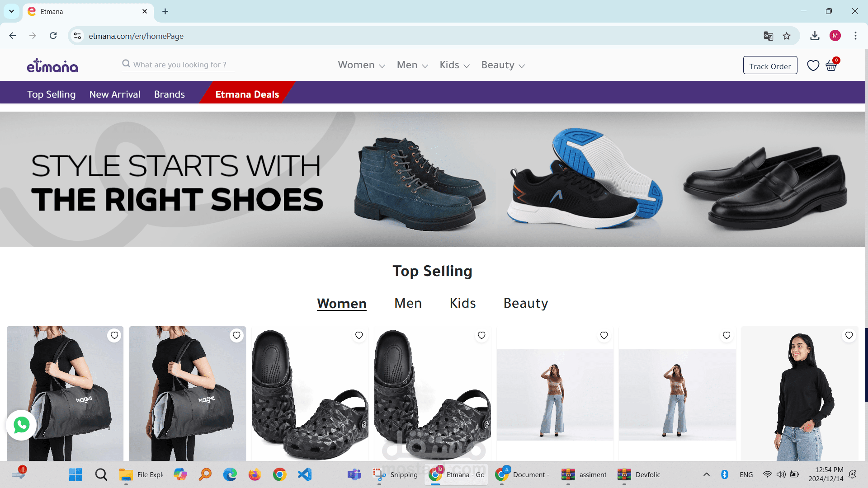Click the WhatsApp chat bubble icon
868x488 pixels.
tap(21, 425)
